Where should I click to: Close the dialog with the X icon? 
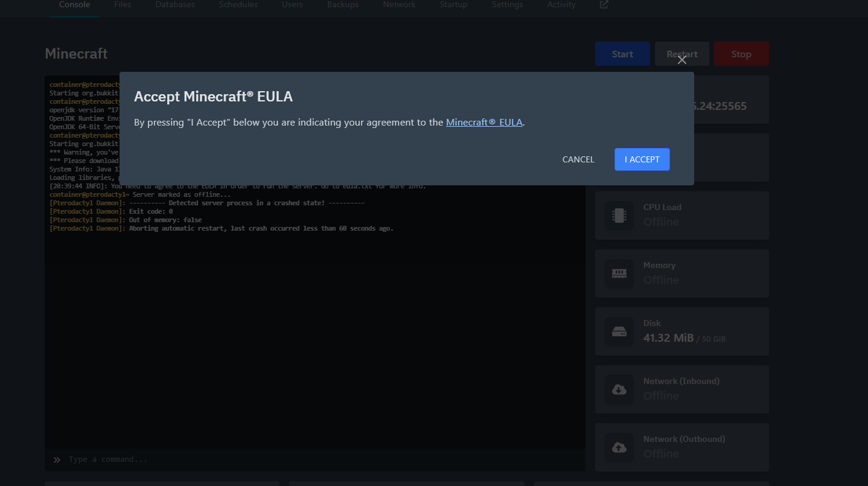(681, 60)
